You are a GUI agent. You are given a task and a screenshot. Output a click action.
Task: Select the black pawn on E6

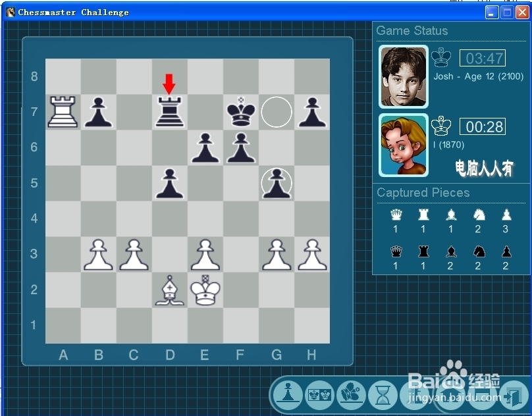point(205,147)
